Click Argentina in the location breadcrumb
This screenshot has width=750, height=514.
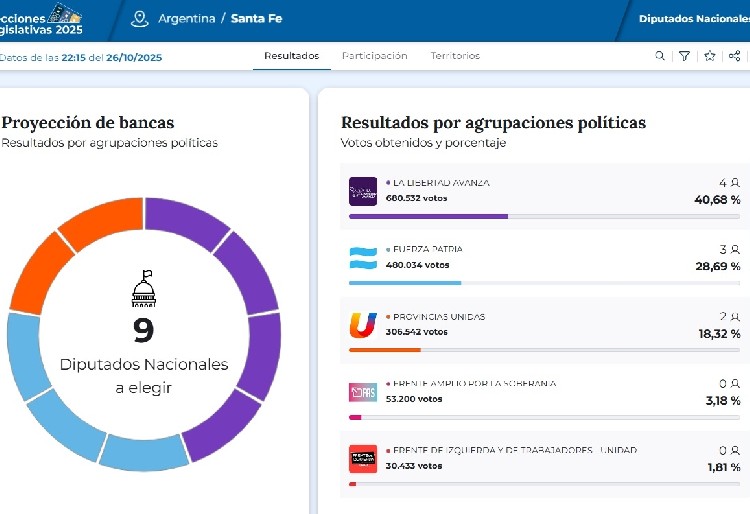185,19
